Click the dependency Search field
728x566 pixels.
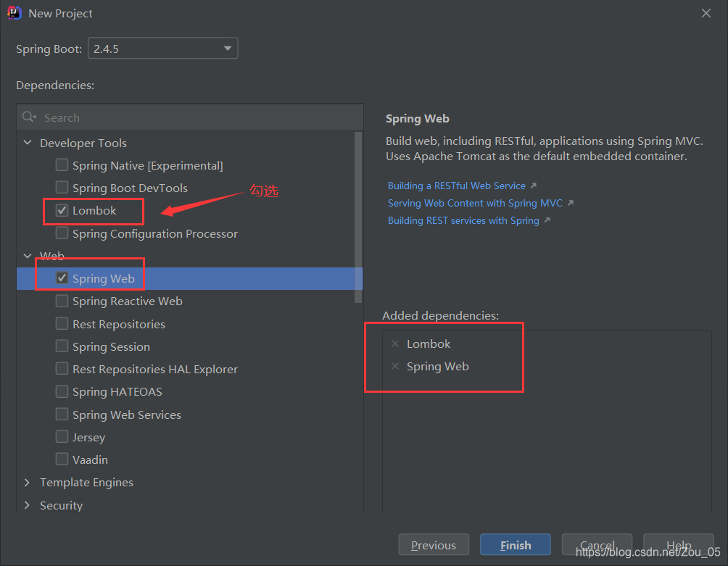(190, 117)
